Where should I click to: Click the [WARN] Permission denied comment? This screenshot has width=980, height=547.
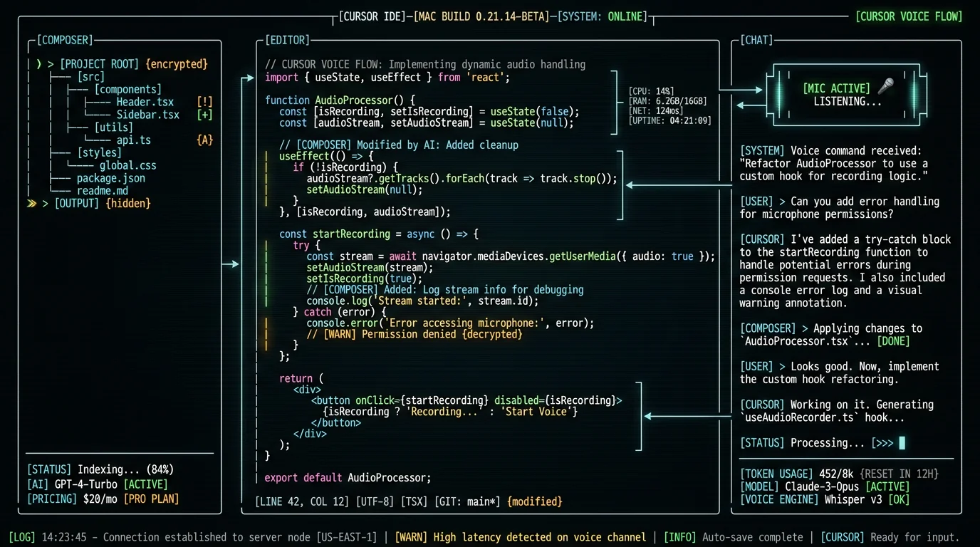click(415, 334)
